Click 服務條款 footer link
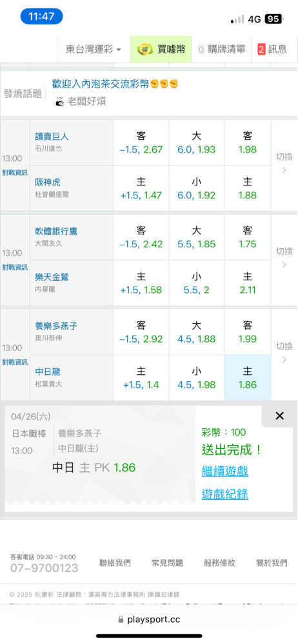Viewport: 298px width, 644px height. tap(219, 563)
